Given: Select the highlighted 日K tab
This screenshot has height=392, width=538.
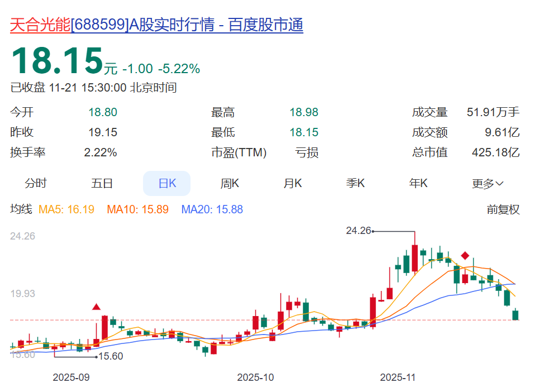Looking at the screenshot, I should pos(167,184).
